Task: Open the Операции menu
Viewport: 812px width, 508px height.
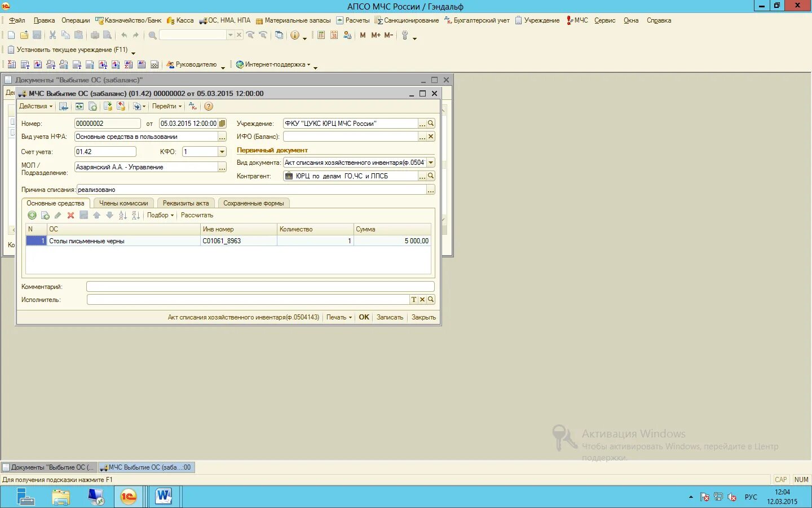Action: click(x=76, y=20)
